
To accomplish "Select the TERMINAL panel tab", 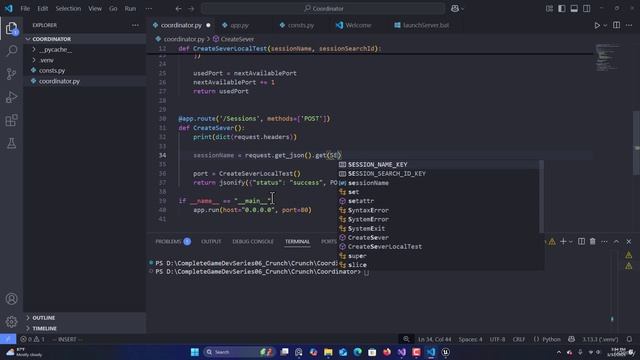I will tap(297, 242).
